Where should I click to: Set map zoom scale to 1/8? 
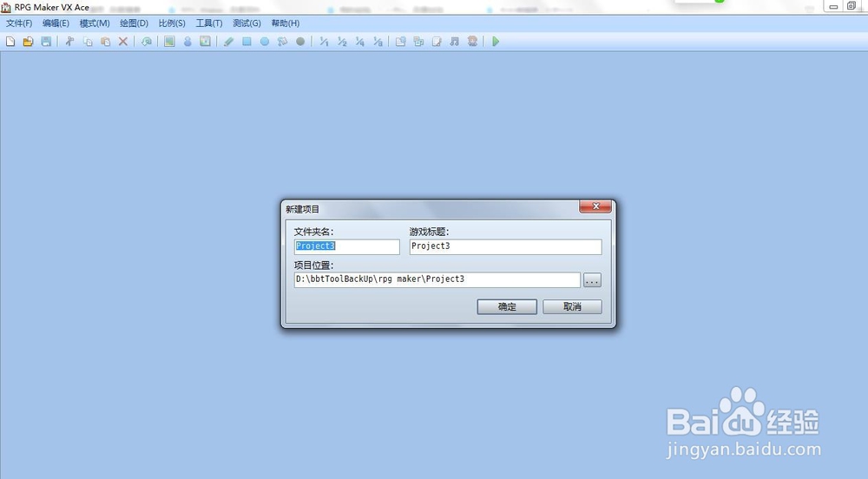tap(378, 42)
